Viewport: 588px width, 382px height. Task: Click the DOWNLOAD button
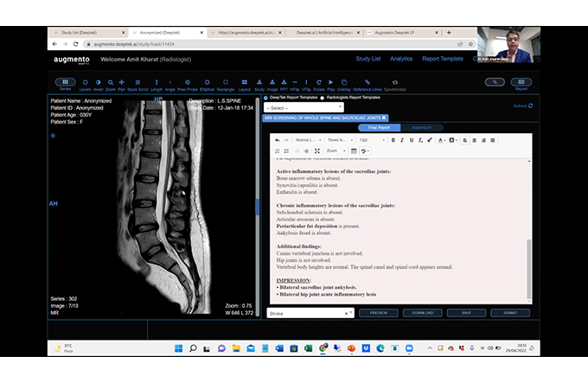pyautogui.click(x=422, y=313)
